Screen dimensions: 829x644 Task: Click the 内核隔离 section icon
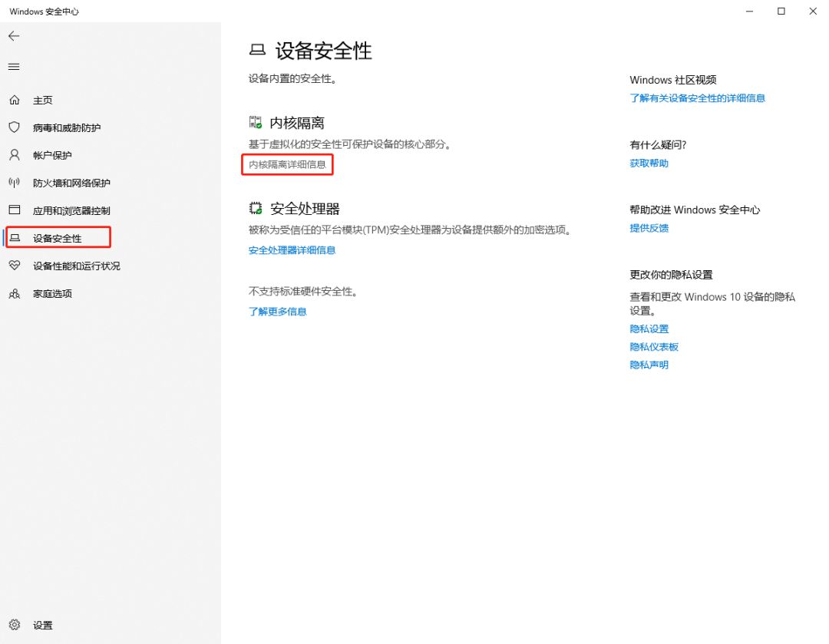pyautogui.click(x=256, y=123)
